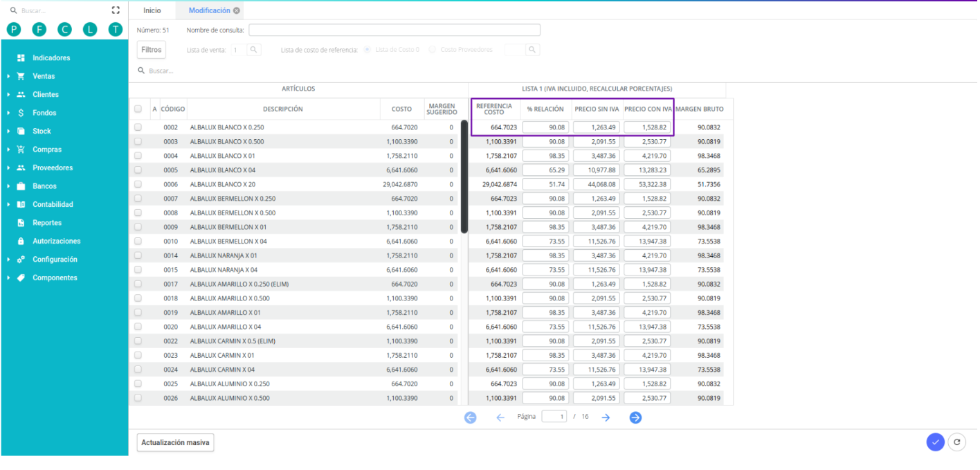Viewport: 980px width, 470px height.
Task: Click search icon beside Costo Proveedores field
Action: tap(532, 50)
